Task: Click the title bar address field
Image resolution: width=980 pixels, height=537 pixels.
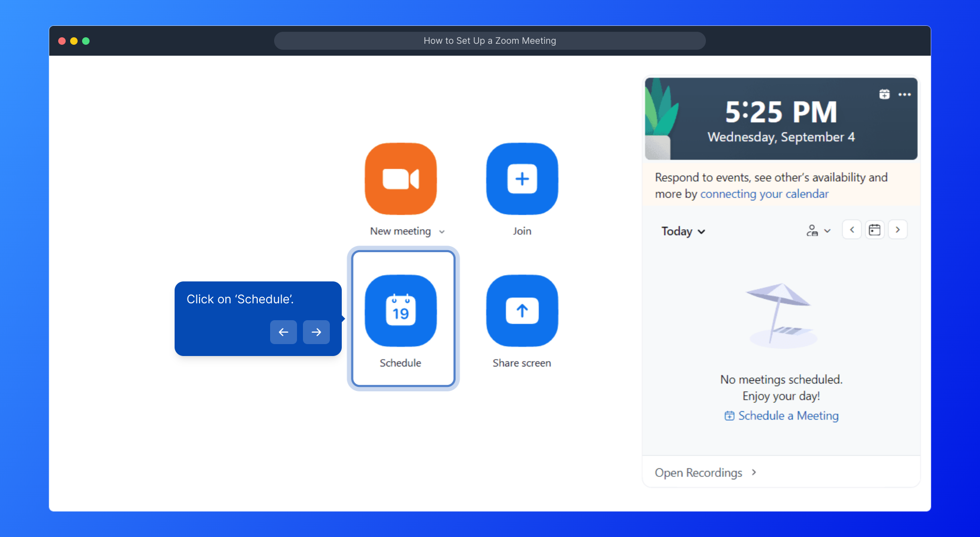Action: pos(490,41)
